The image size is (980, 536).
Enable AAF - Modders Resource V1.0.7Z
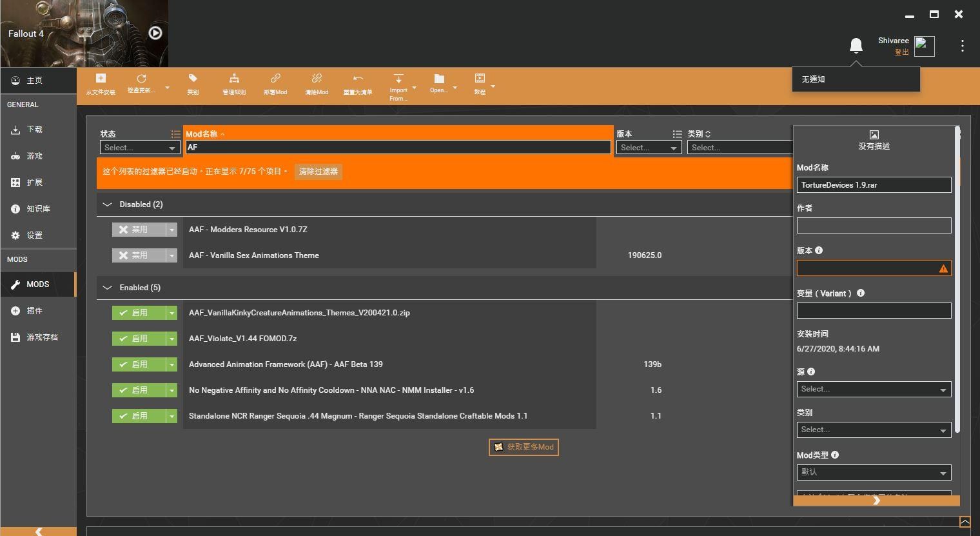(139, 230)
